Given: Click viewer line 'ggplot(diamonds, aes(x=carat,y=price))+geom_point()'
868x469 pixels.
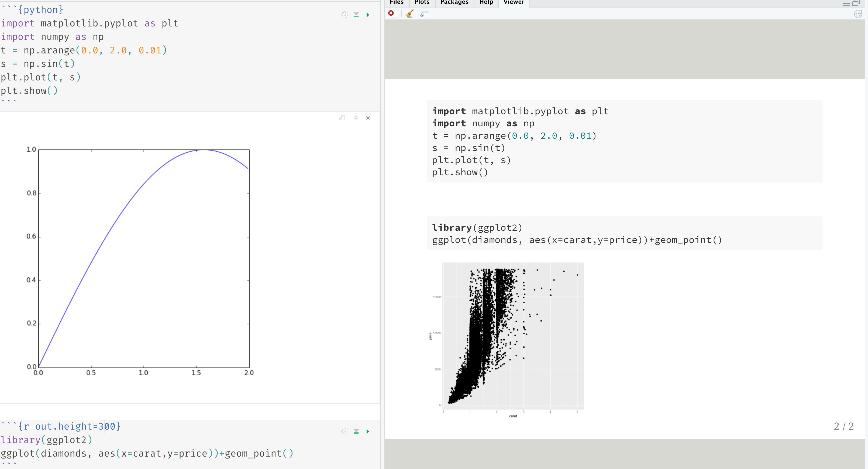Looking at the screenshot, I should pos(577,240).
